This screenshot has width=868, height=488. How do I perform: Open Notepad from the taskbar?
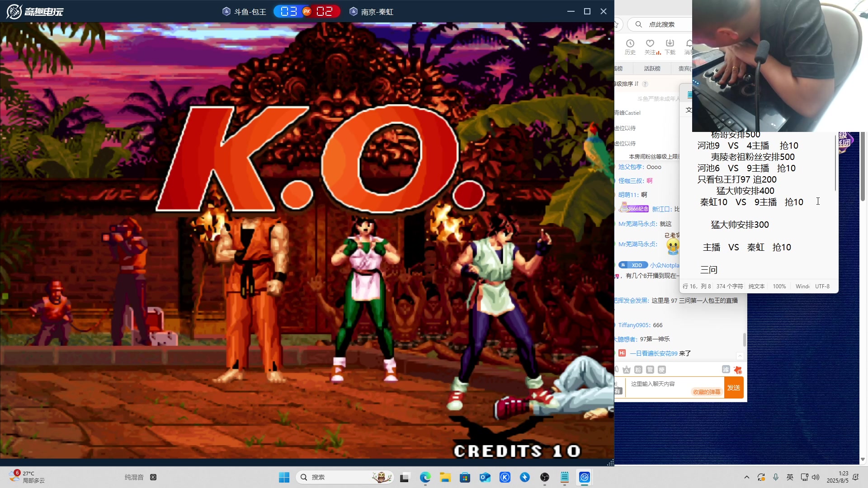565,477
